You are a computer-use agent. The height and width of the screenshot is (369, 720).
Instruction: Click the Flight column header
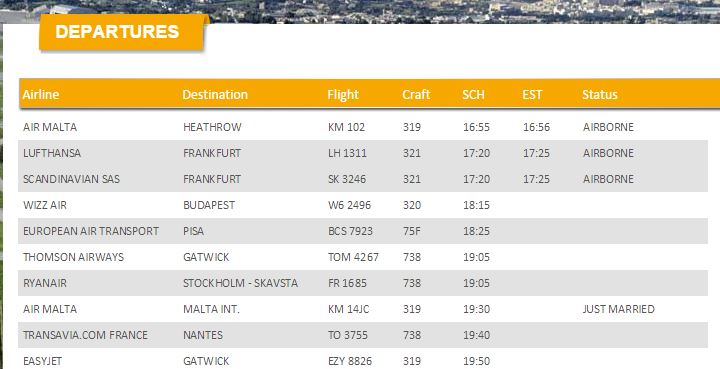[343, 95]
